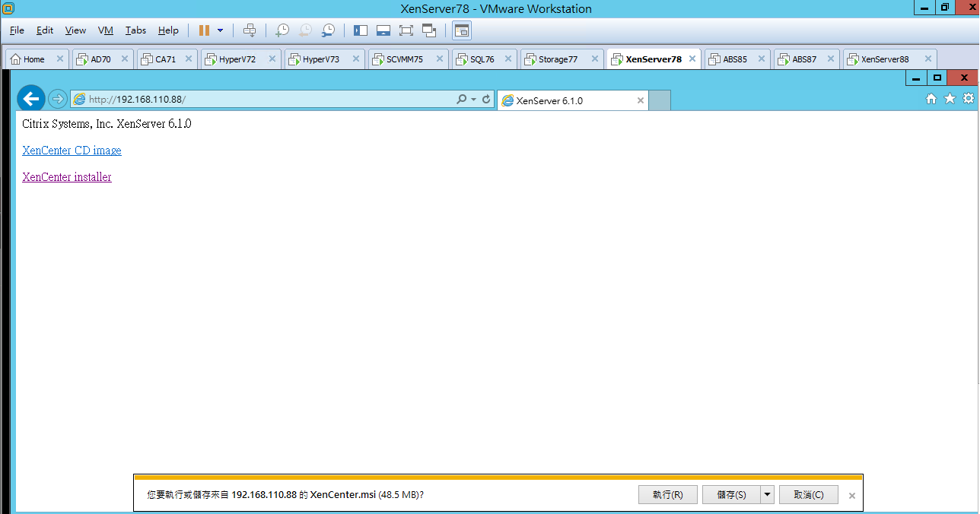Open address bar autocomplete dropdown arrow
The image size is (980, 514).
click(x=473, y=100)
